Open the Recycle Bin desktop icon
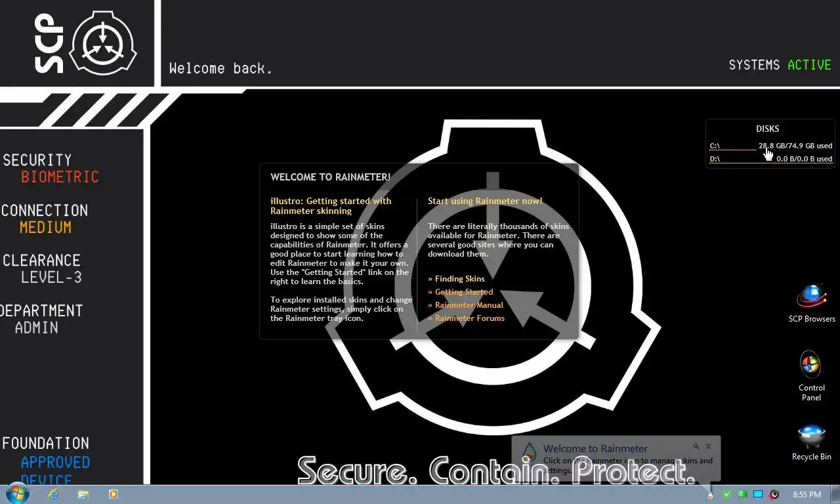 tap(811, 443)
